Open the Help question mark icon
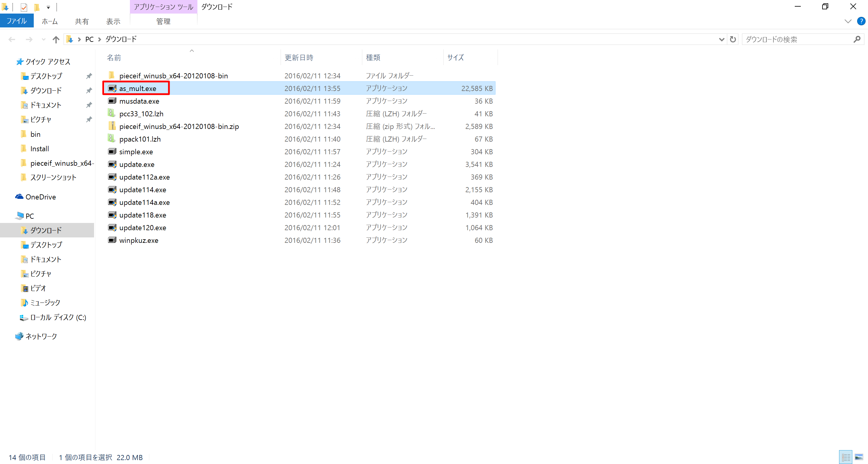The width and height of the screenshot is (868, 464). point(861,21)
